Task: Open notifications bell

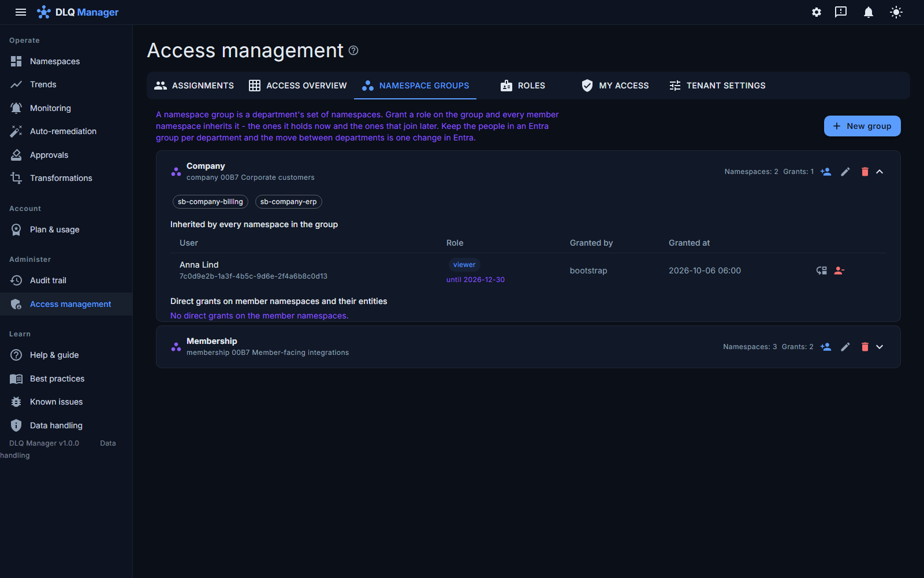Action: pyautogui.click(x=869, y=12)
